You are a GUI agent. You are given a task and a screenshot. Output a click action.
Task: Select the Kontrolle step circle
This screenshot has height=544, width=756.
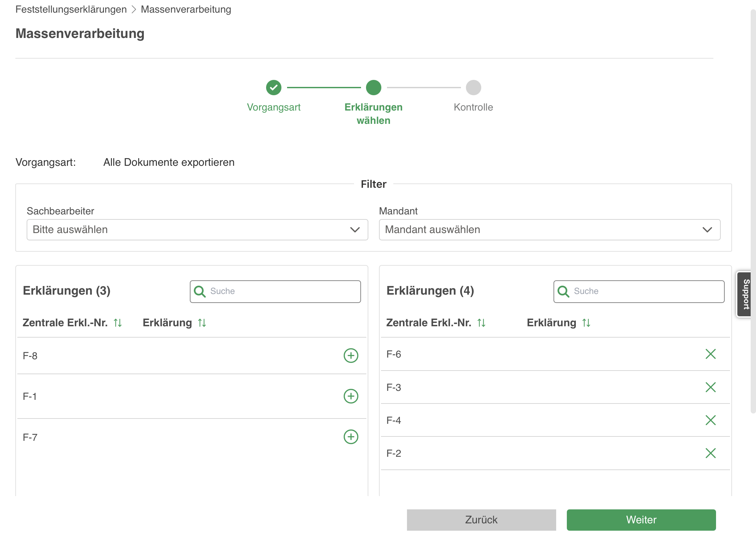tap(473, 88)
